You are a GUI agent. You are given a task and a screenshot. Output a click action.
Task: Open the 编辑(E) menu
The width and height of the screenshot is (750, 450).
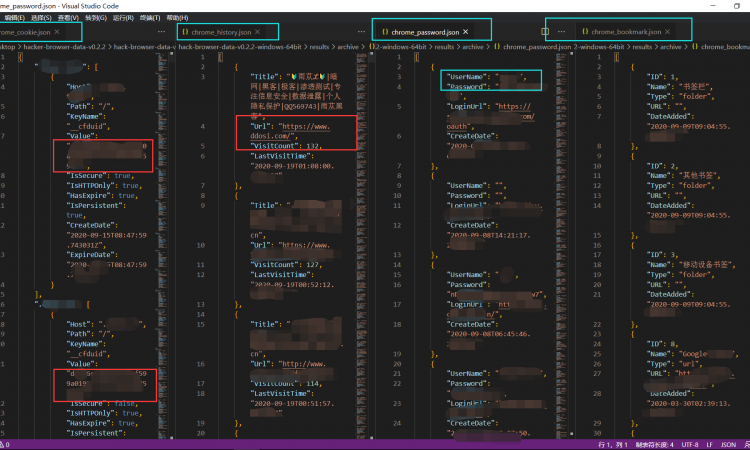tap(15, 18)
